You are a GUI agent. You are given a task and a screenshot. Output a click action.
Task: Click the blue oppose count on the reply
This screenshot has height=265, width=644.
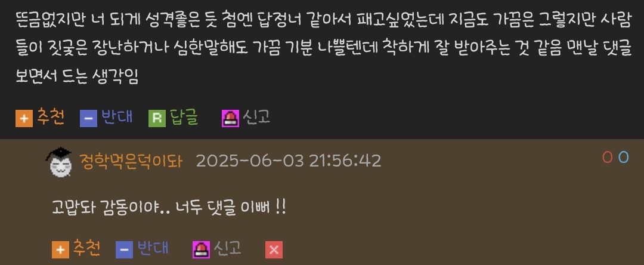click(x=624, y=158)
